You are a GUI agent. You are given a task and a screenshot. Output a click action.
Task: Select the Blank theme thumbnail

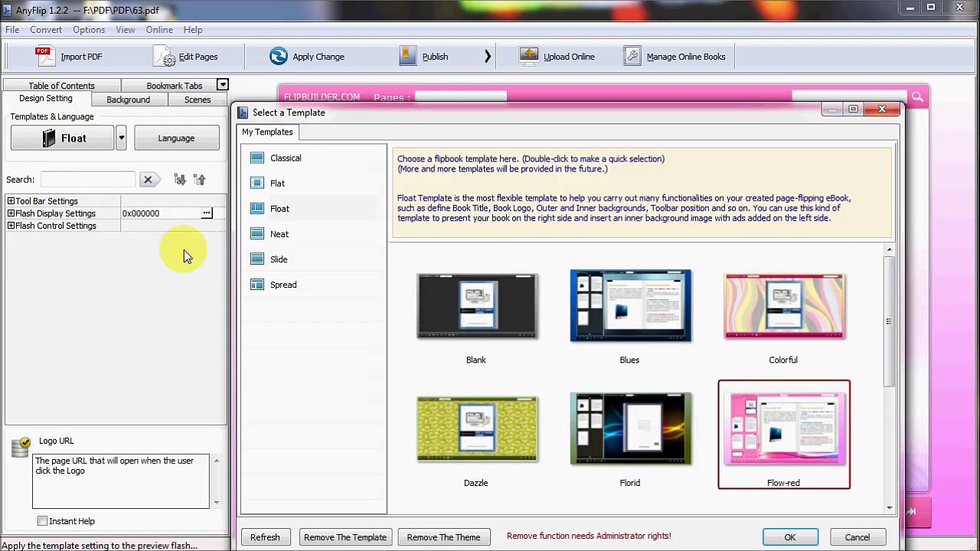(477, 306)
